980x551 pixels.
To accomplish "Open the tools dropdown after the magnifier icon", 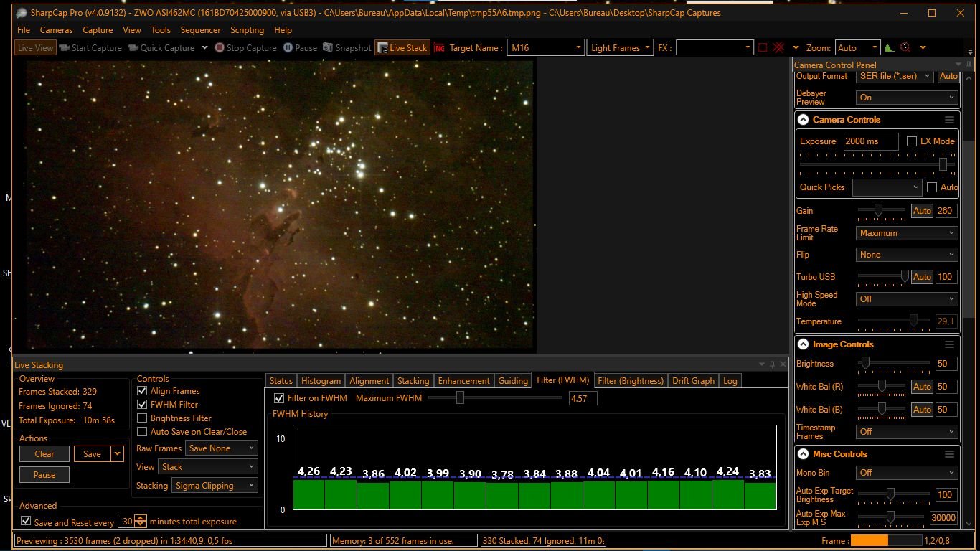I will point(923,48).
